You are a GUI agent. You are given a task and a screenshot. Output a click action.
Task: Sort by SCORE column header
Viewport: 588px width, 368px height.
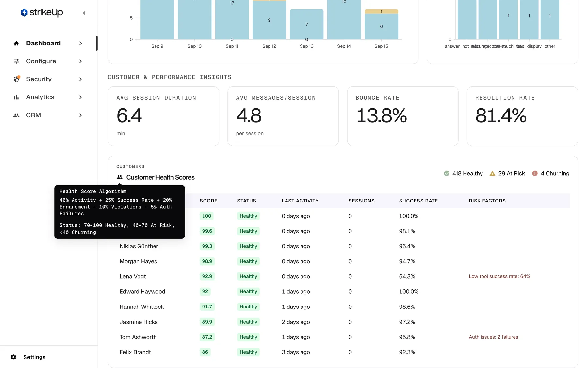point(208,201)
